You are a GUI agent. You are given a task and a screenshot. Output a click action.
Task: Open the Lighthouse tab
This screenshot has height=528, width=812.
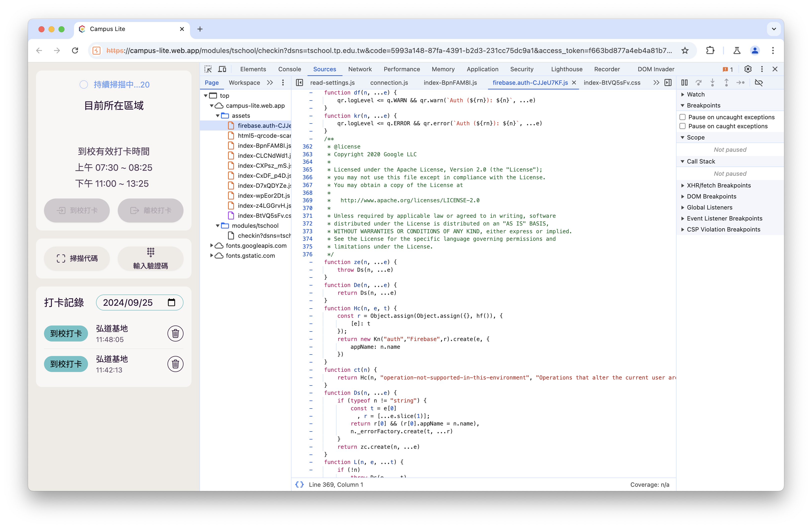pos(566,69)
